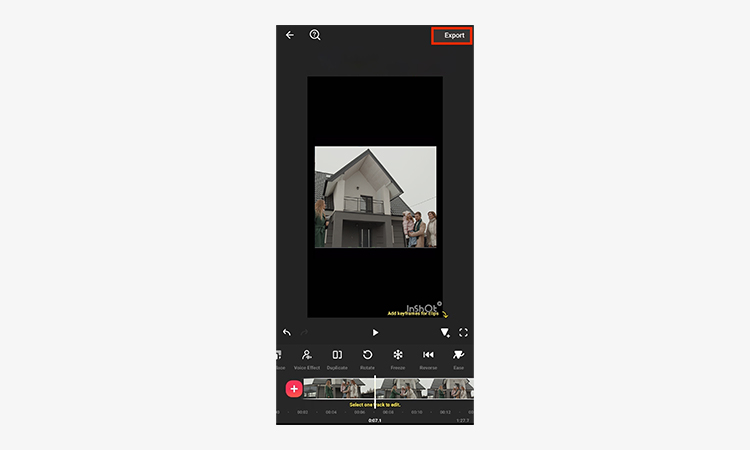The width and height of the screenshot is (750, 450).
Task: Select first clip thumbnail in timeline
Action: 339,388
